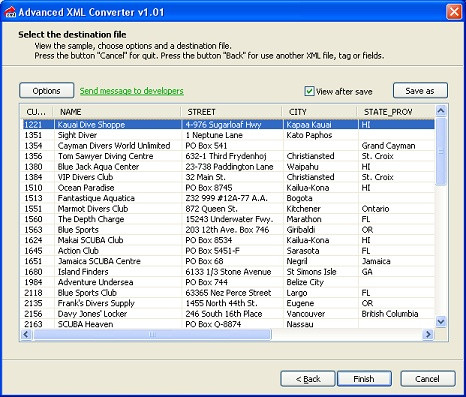Image resolution: width=466 pixels, height=397 pixels.
Task: Click the horizontal scrollbar right arrow
Action: coord(428,334)
